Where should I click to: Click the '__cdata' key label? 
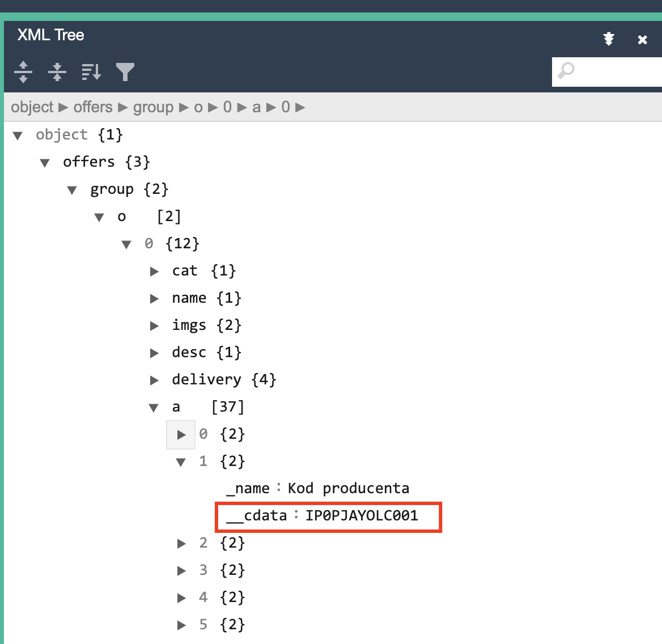click(x=256, y=516)
